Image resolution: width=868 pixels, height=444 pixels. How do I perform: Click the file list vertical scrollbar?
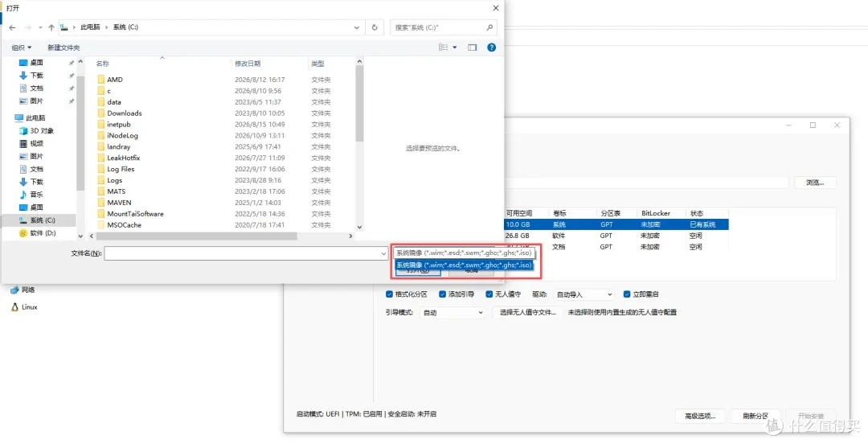pos(358,102)
